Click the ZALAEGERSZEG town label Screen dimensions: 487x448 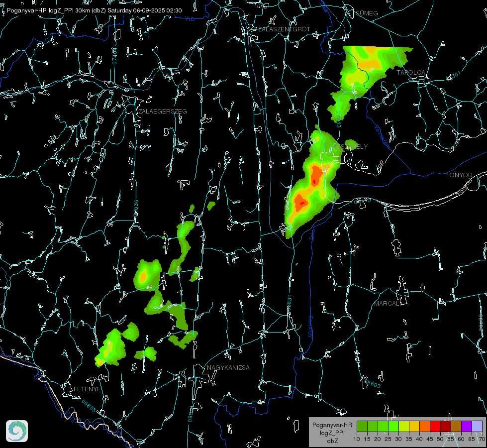pos(163,112)
